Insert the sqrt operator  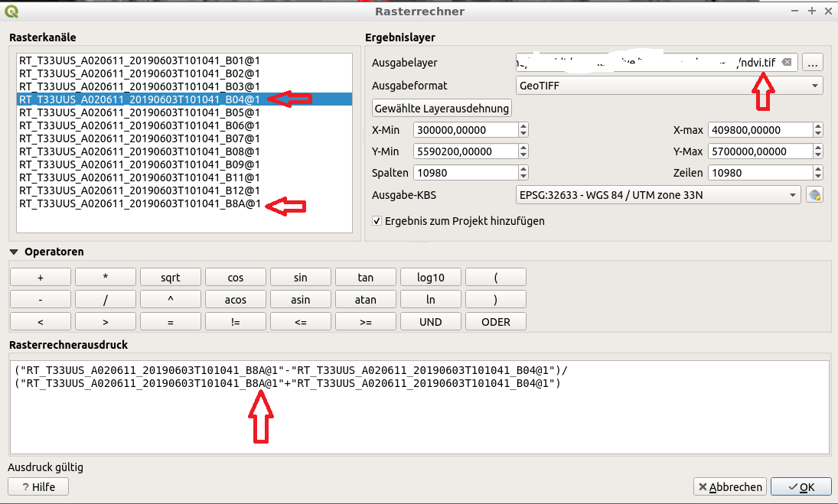click(170, 278)
